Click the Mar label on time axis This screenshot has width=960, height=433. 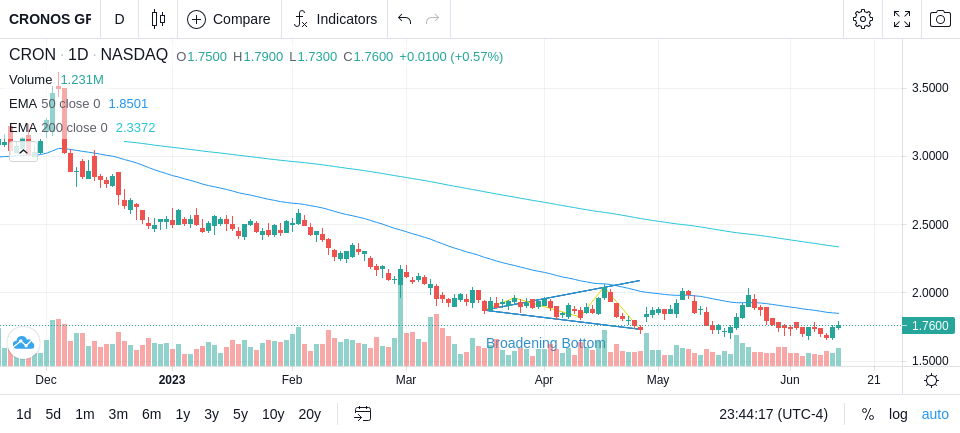(x=406, y=380)
